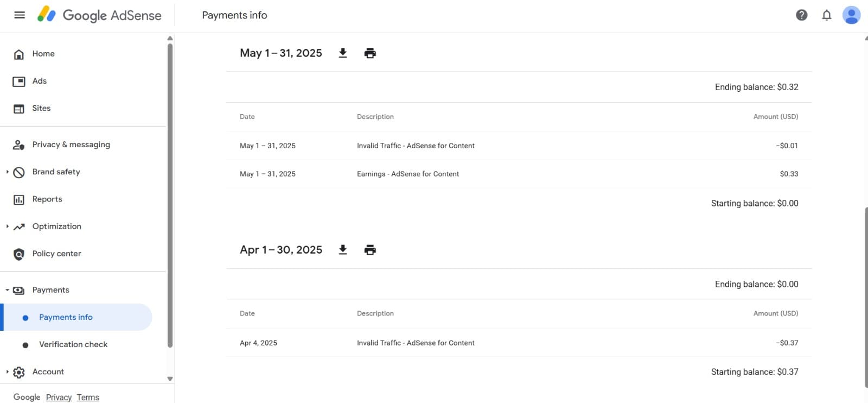Click the Home house icon
Viewport: 868px width, 403px height.
tap(19, 54)
